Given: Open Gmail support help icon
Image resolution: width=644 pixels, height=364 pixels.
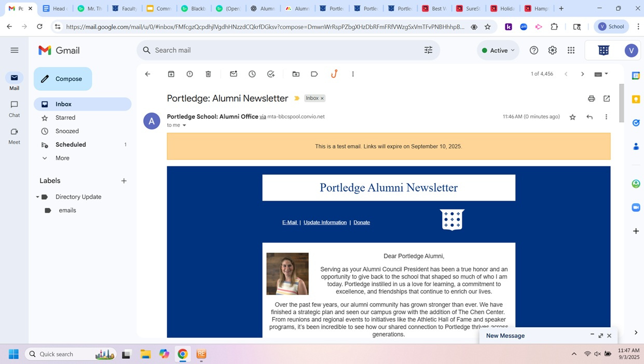Looking at the screenshot, I should coord(534,50).
